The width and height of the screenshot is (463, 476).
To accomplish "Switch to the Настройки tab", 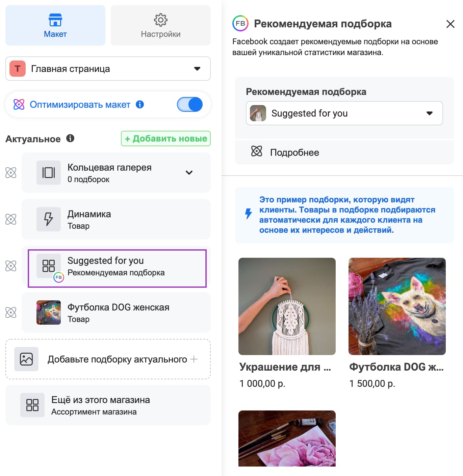I will [161, 25].
